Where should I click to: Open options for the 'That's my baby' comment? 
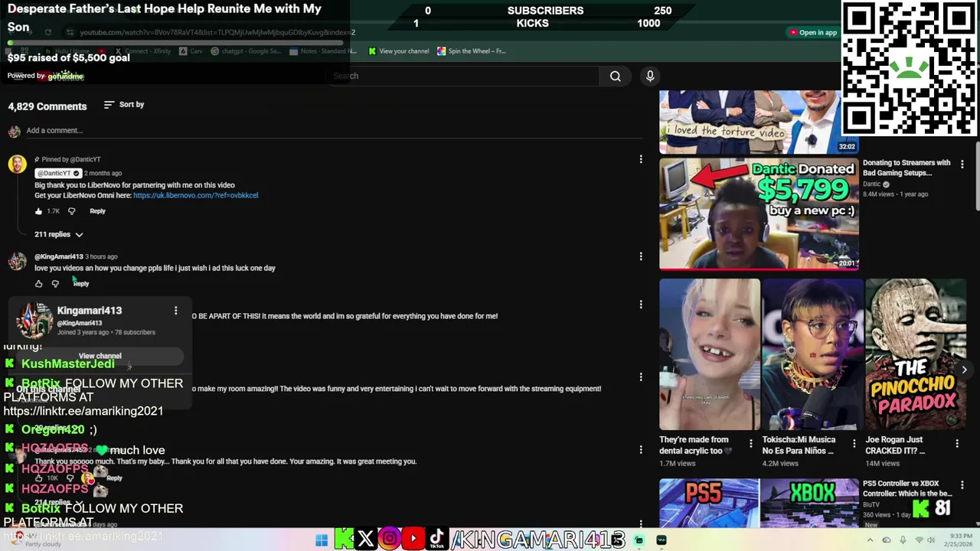click(x=641, y=450)
